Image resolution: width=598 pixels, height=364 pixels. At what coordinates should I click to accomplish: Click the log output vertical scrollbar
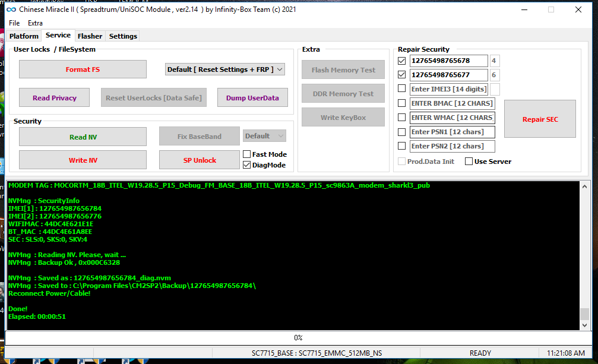[x=584, y=255]
